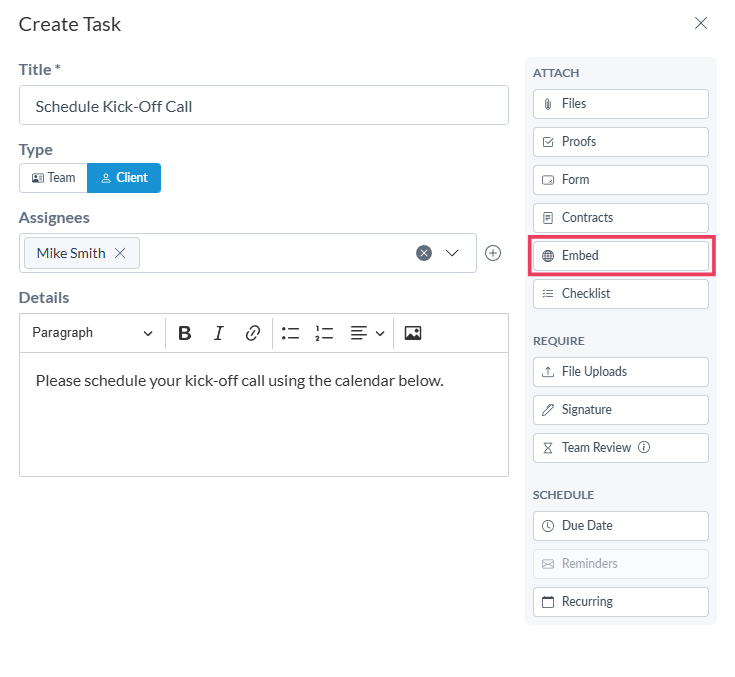Insert image into task details

pyautogui.click(x=413, y=333)
